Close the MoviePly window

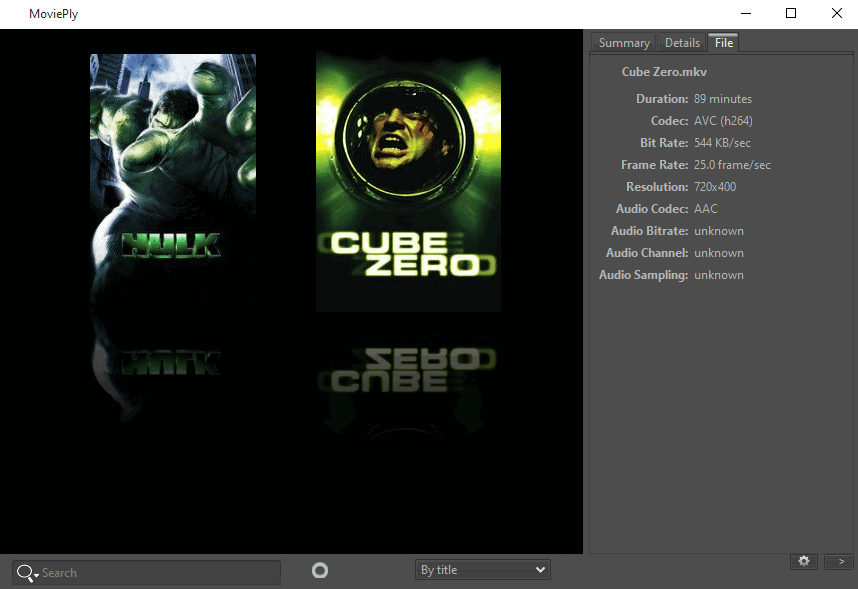tap(837, 13)
